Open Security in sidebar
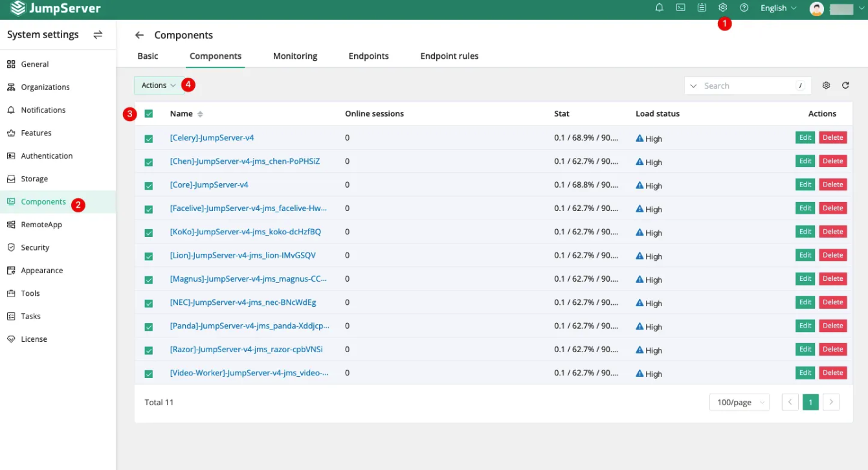This screenshot has width=868, height=470. coord(58,247)
